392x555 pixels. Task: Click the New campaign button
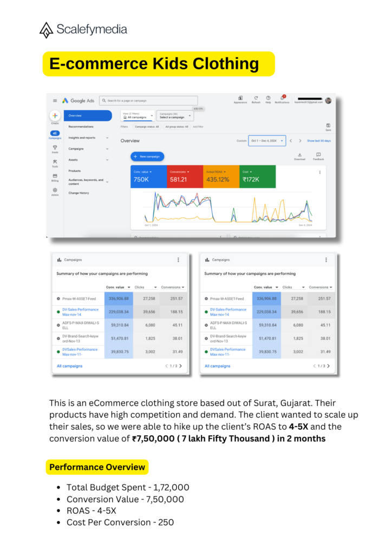[147, 156]
